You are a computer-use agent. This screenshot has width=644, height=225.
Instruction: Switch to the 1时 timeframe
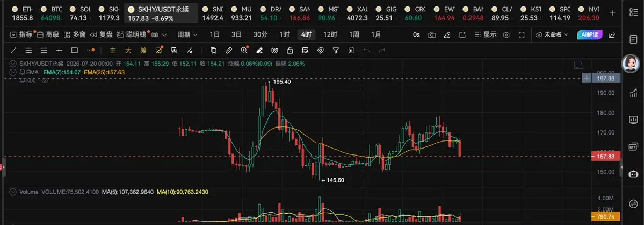pos(284,34)
